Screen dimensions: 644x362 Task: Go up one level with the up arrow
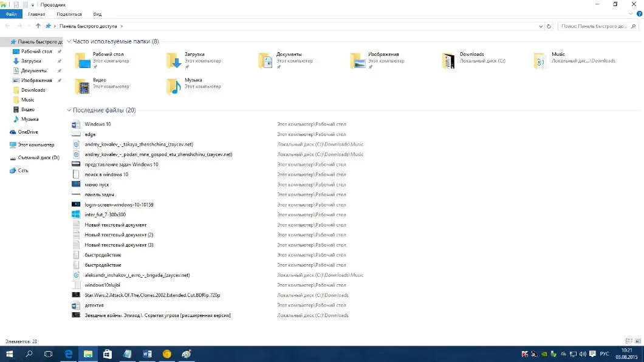tap(38, 26)
